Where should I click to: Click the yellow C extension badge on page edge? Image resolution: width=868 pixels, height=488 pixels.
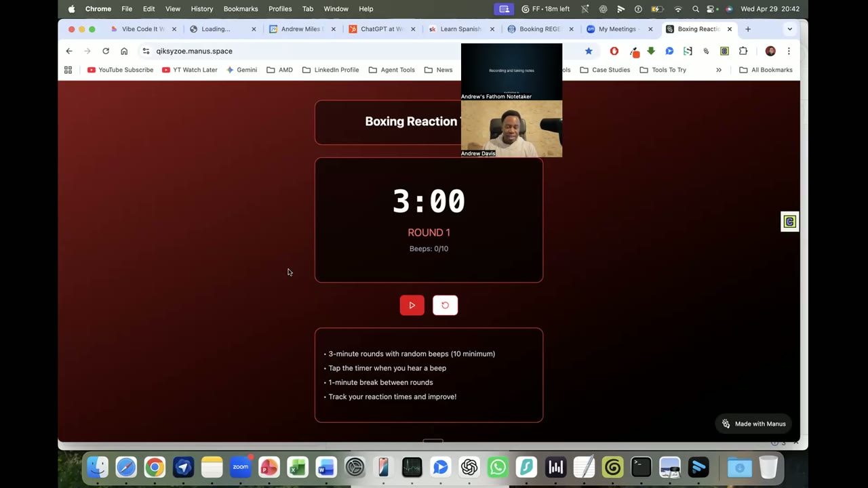[x=789, y=222]
